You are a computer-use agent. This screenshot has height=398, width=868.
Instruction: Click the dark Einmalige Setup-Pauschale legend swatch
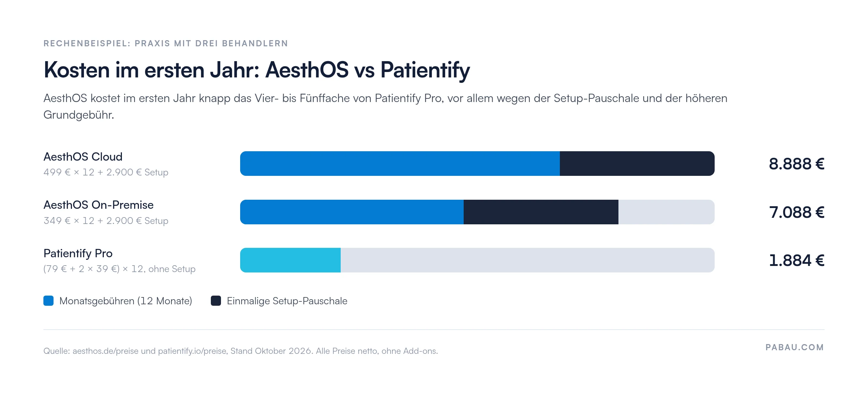click(x=216, y=301)
